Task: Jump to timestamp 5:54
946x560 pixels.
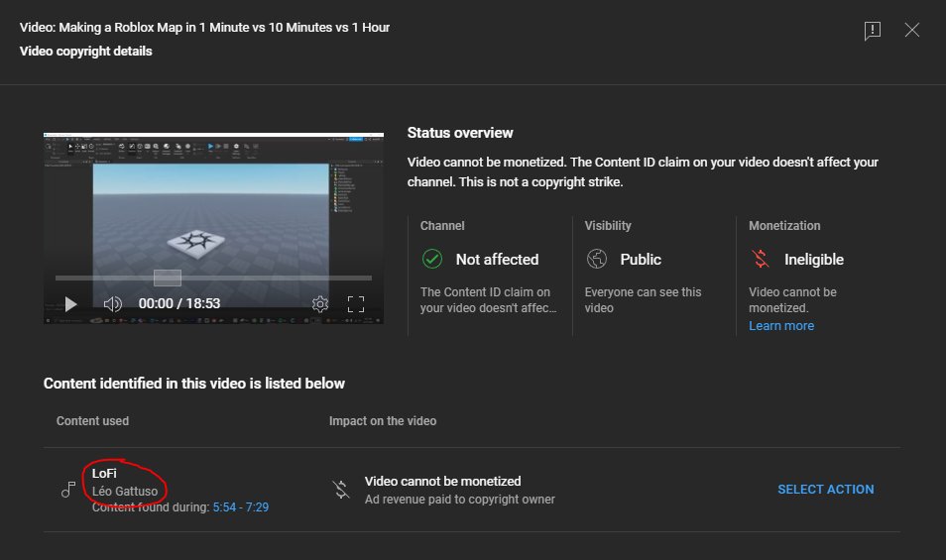Action: (224, 506)
